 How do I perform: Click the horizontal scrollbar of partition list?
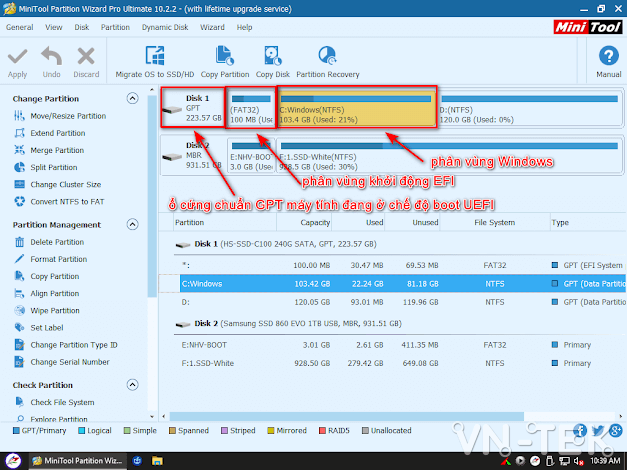(x=346, y=416)
